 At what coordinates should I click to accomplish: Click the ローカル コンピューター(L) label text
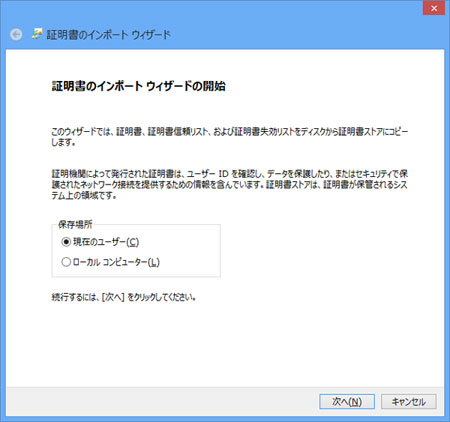116,262
